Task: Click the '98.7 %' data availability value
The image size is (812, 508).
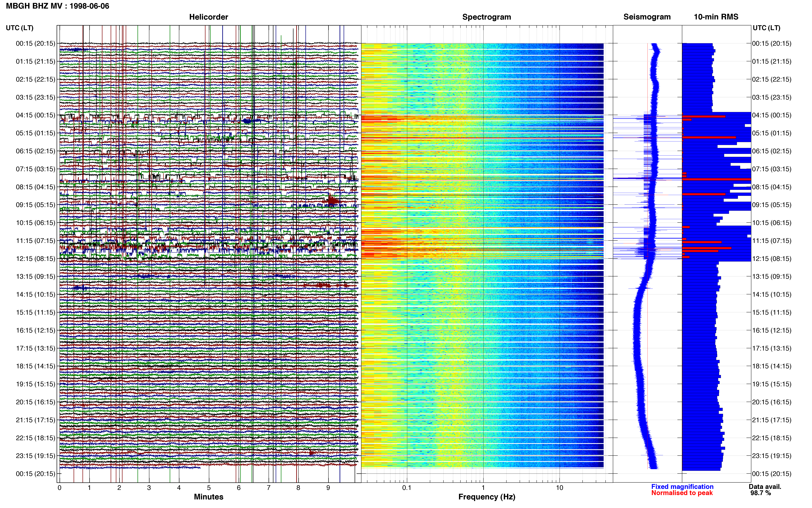Action: (x=761, y=493)
